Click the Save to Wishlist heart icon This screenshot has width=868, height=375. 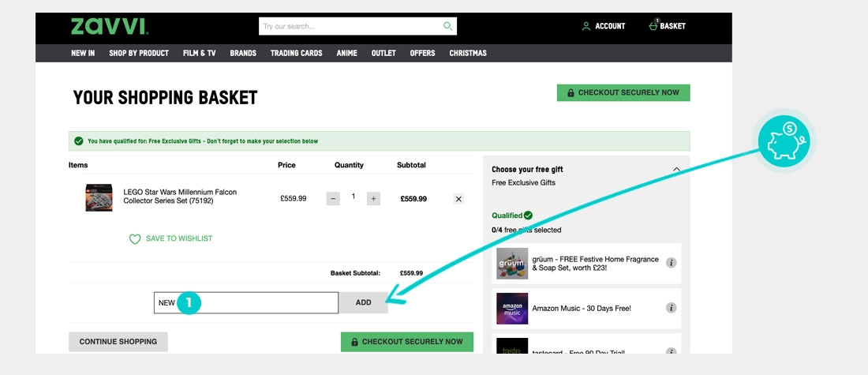pyautogui.click(x=135, y=239)
